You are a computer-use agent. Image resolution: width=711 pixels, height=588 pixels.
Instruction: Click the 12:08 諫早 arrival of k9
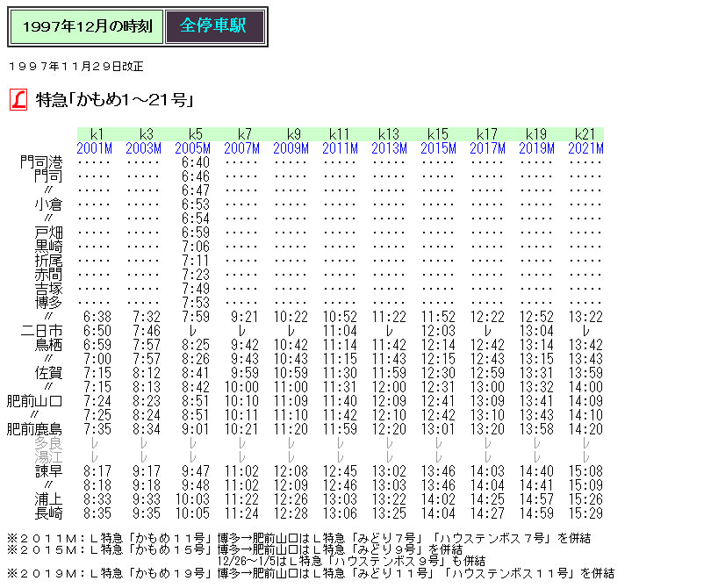291,471
